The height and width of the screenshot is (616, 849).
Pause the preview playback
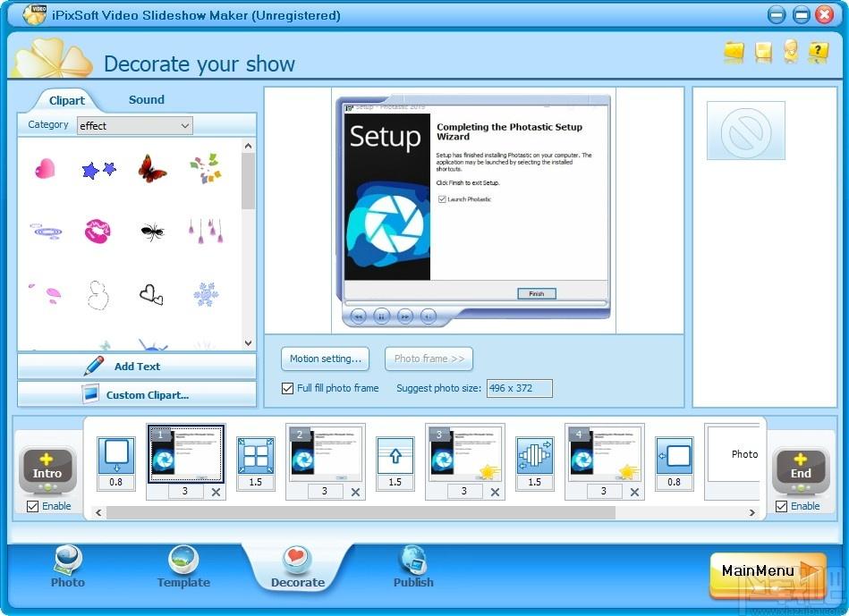(x=381, y=316)
